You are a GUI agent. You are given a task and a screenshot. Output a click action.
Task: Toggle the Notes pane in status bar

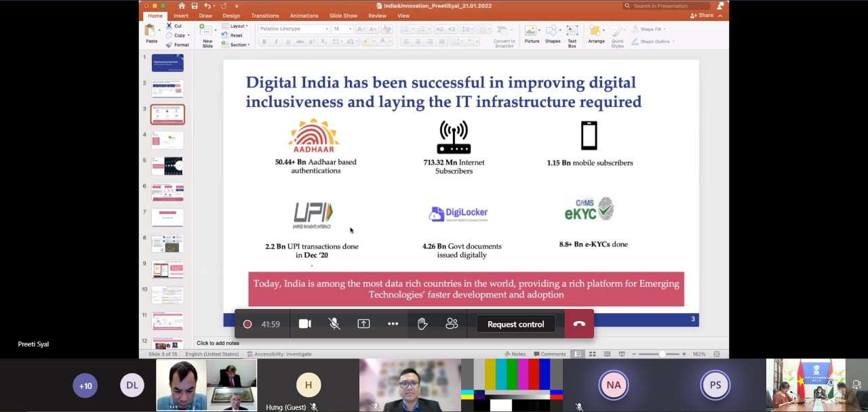coord(515,354)
